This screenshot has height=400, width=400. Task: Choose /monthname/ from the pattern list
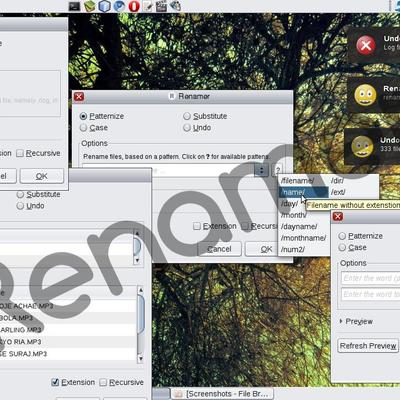(304, 238)
